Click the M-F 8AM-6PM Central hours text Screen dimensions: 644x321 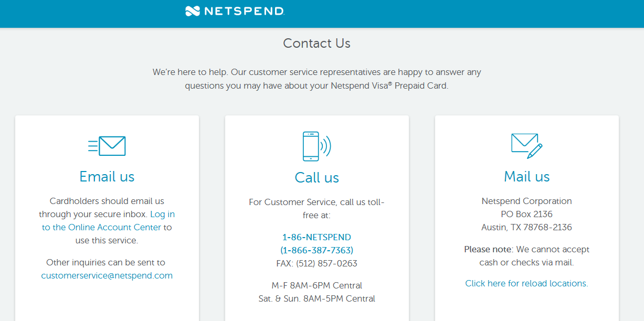(316, 285)
